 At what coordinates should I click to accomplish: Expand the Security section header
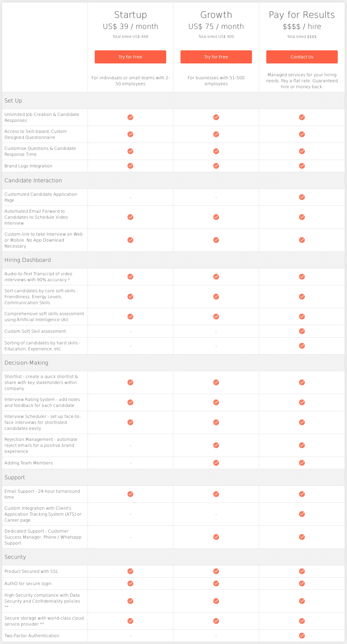15,557
